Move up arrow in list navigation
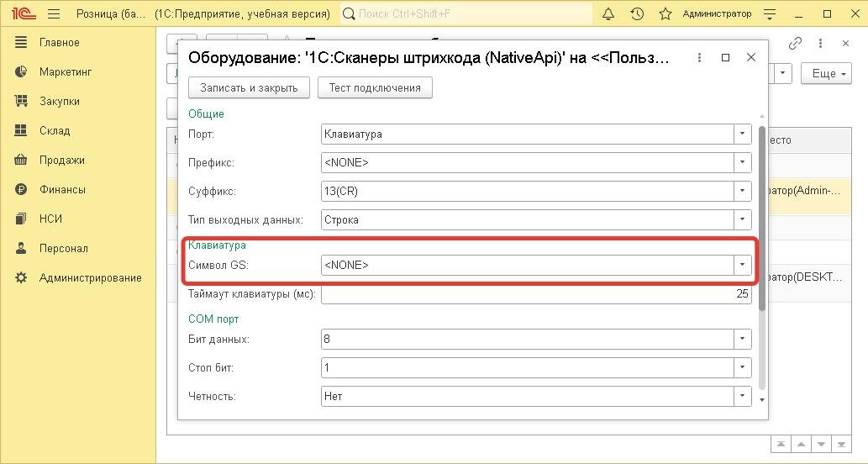Screen dimensions: 868x464 (801, 444)
